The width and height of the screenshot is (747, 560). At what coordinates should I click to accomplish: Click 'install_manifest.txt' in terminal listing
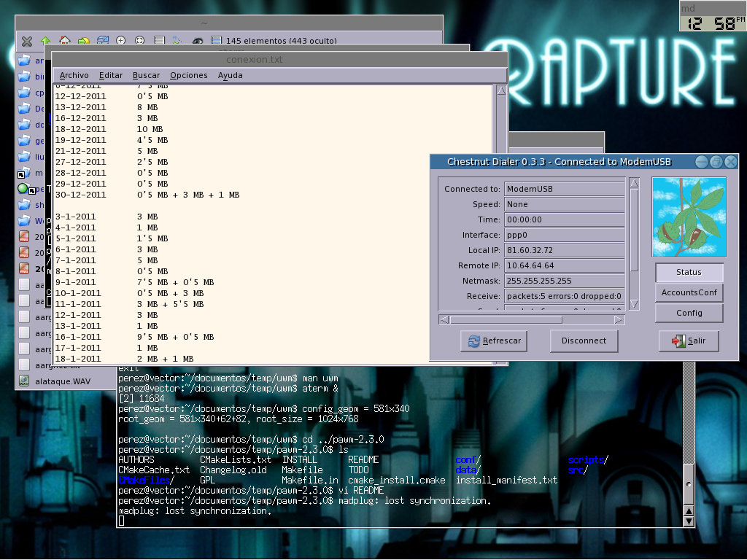tap(506, 481)
